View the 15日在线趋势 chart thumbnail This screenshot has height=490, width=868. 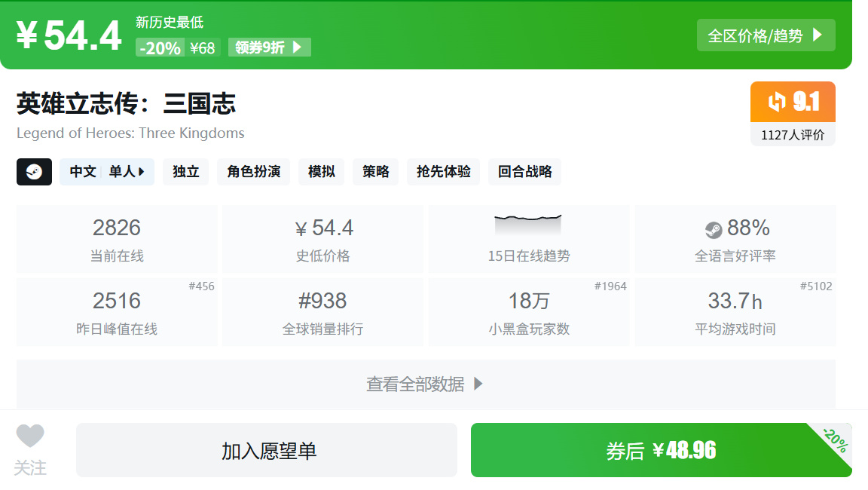point(528,225)
